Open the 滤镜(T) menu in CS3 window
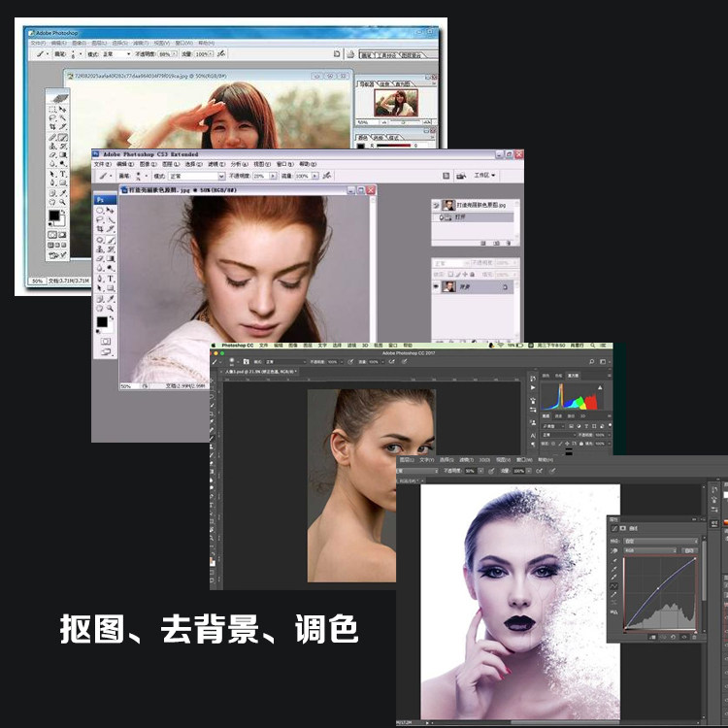 (216, 164)
